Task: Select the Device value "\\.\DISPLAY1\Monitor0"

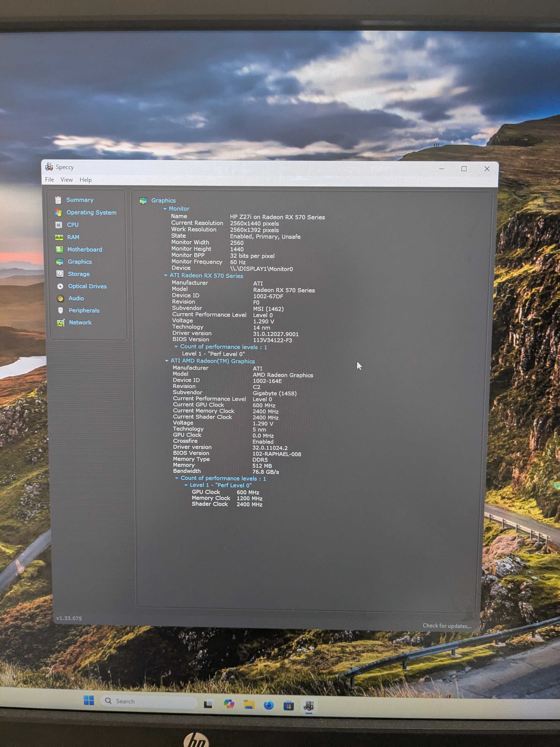Action: pyautogui.click(x=262, y=269)
